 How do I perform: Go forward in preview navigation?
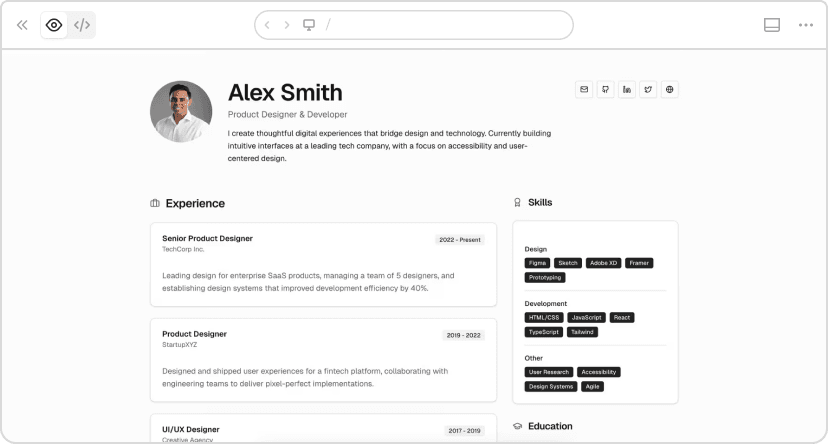[287, 25]
